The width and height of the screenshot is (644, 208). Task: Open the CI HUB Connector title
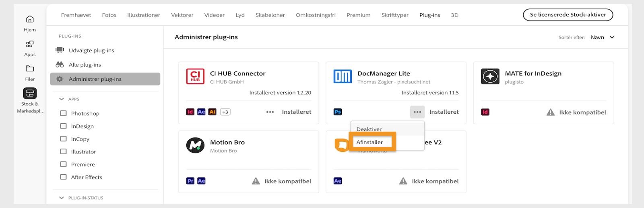click(238, 73)
